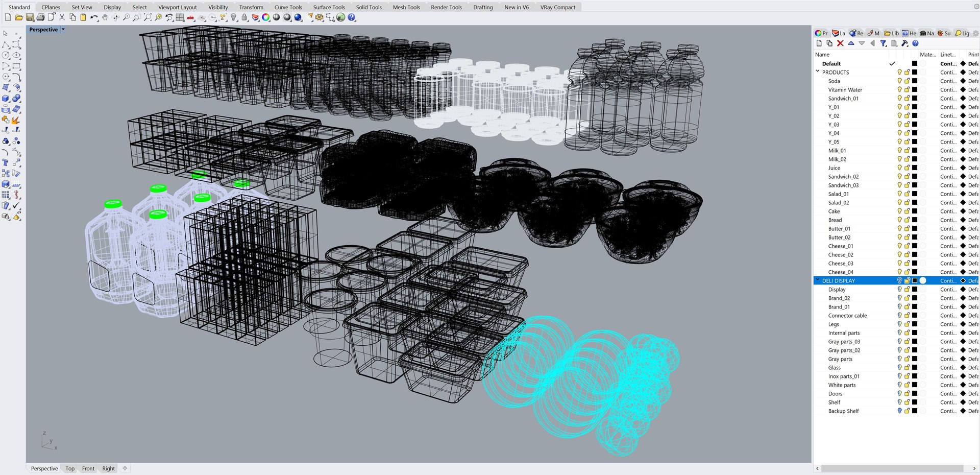Click the color swatch of Cake layer

[915, 211]
